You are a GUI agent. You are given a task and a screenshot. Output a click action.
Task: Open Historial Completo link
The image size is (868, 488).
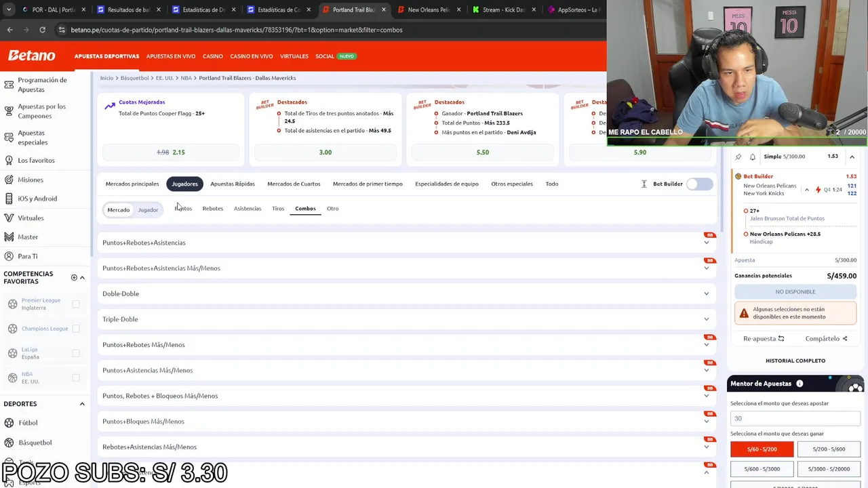pyautogui.click(x=795, y=361)
